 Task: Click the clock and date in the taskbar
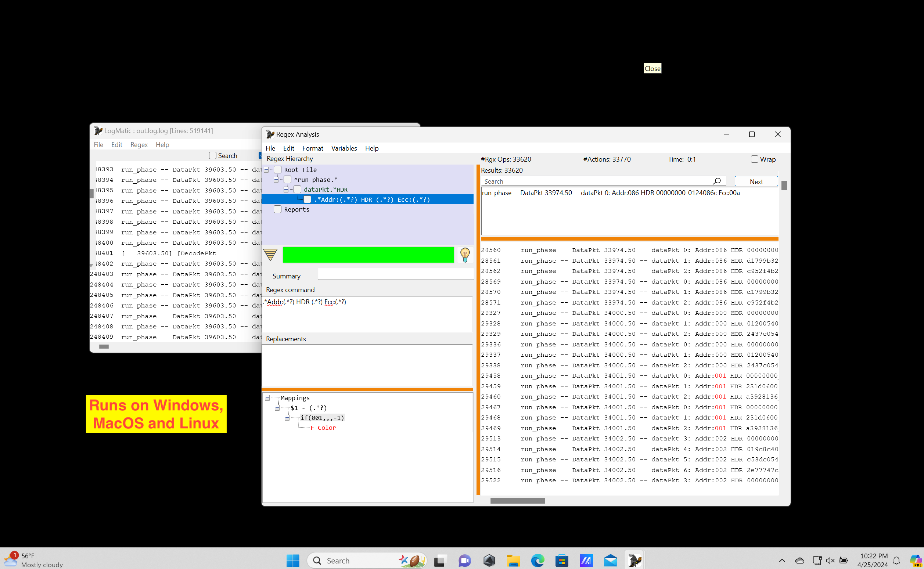873,560
